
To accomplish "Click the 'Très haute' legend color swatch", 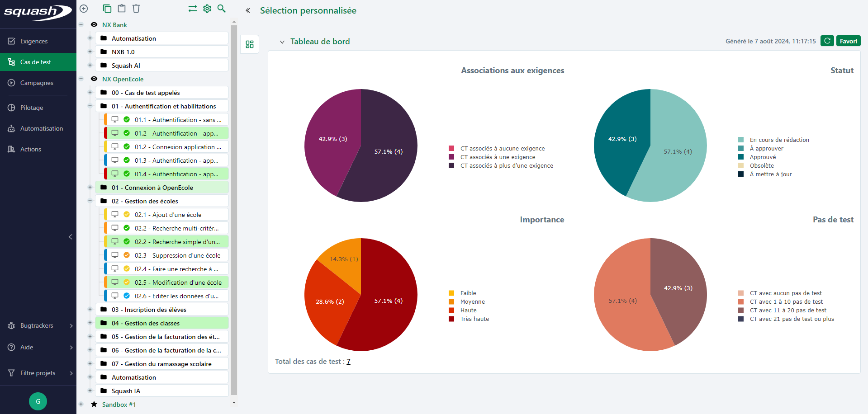I will click(451, 319).
